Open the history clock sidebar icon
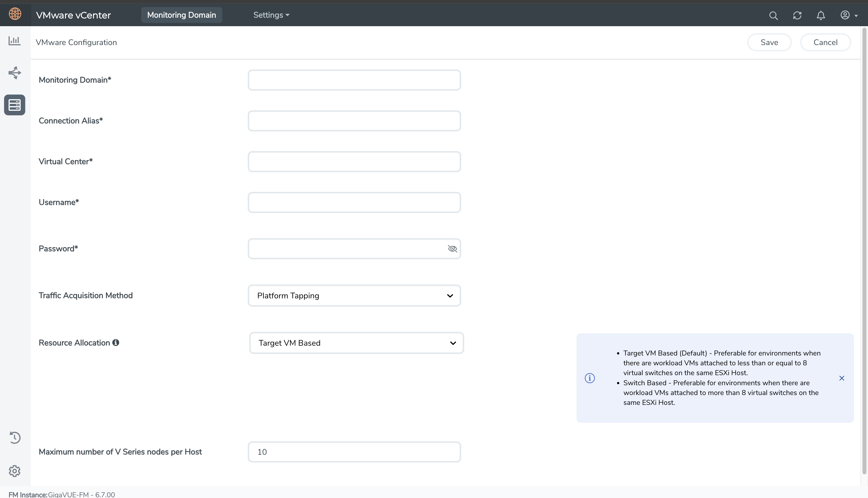This screenshot has height=498, width=868. [15, 438]
